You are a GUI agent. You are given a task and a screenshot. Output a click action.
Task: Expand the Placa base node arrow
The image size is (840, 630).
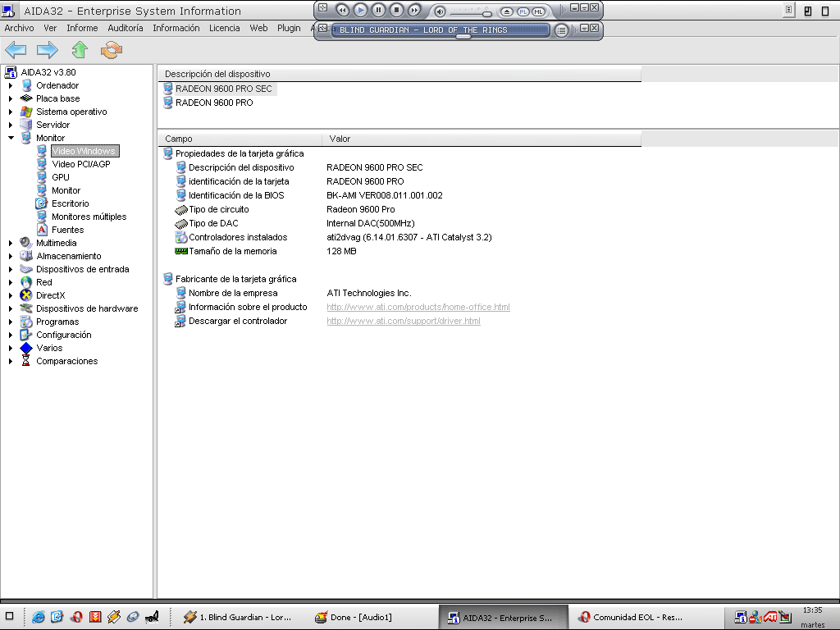coord(11,98)
